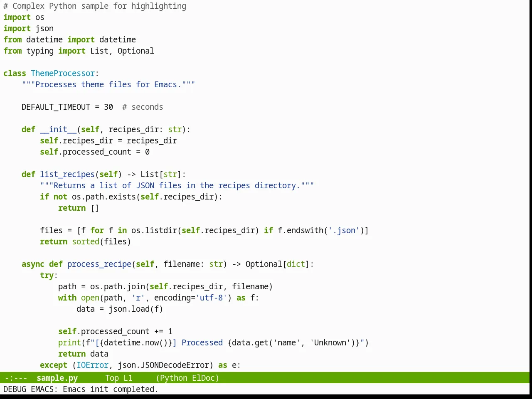Click 'List[str]' return annotation

pyautogui.click(x=161, y=175)
